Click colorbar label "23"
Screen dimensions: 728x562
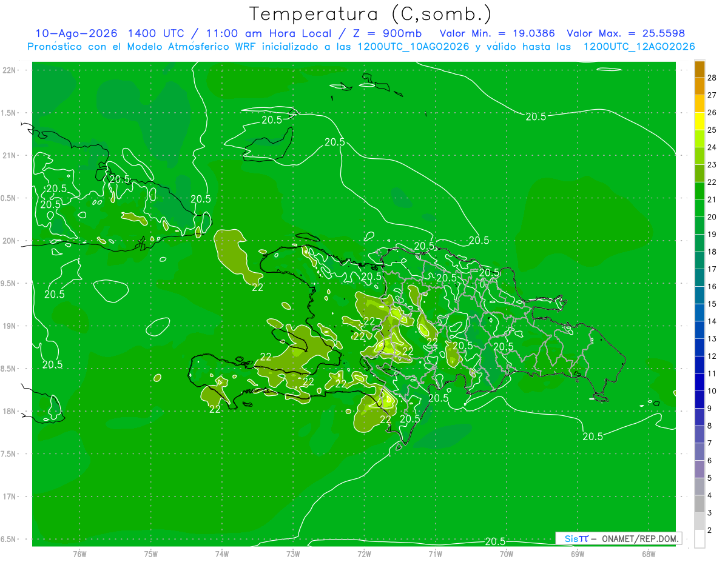712,165
